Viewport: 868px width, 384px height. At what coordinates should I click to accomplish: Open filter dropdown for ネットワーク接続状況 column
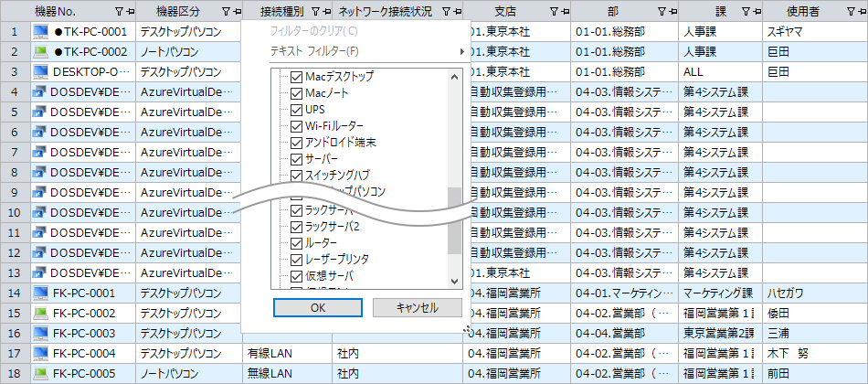(447, 11)
